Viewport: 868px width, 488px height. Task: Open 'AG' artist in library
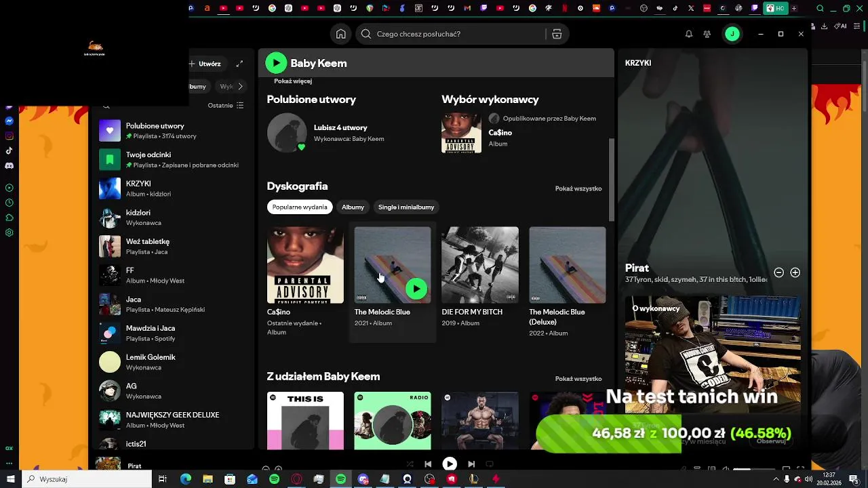(173, 391)
